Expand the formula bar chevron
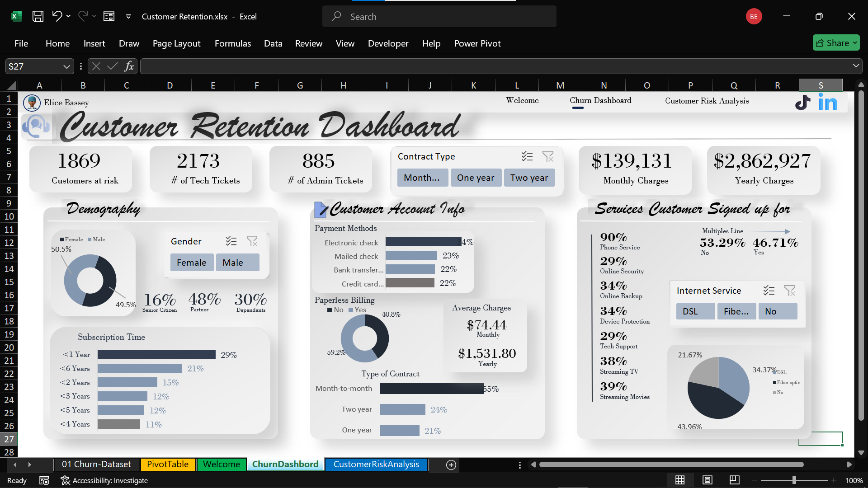868x488 pixels. (x=856, y=66)
